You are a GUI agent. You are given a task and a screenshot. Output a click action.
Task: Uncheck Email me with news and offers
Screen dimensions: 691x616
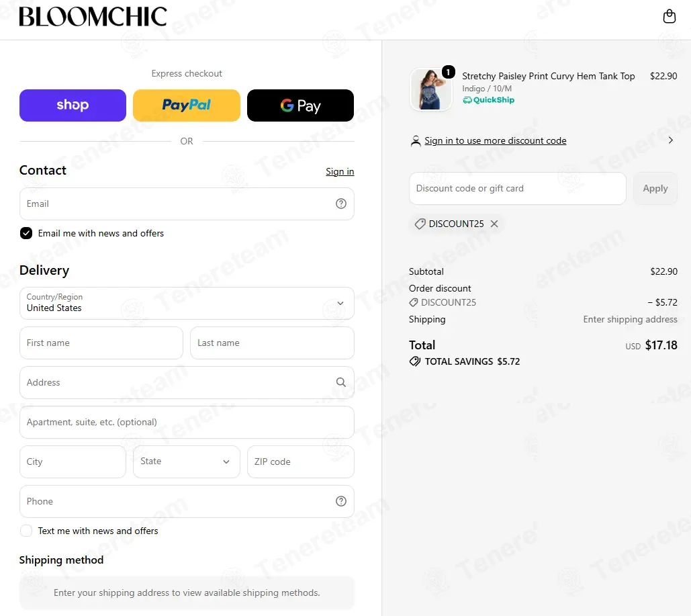(26, 233)
